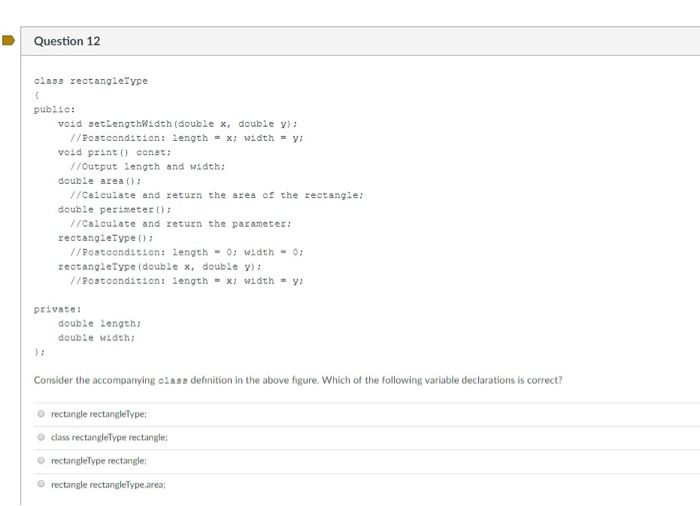700x506 pixels.
Task: Click 'double perimeter();' code line
Action: pyautogui.click(x=114, y=209)
